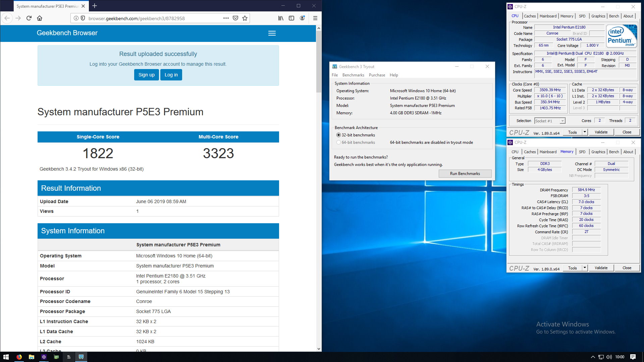Switch to CPU tab in lower CPU-Z window
644x362 pixels.
pyautogui.click(x=515, y=152)
